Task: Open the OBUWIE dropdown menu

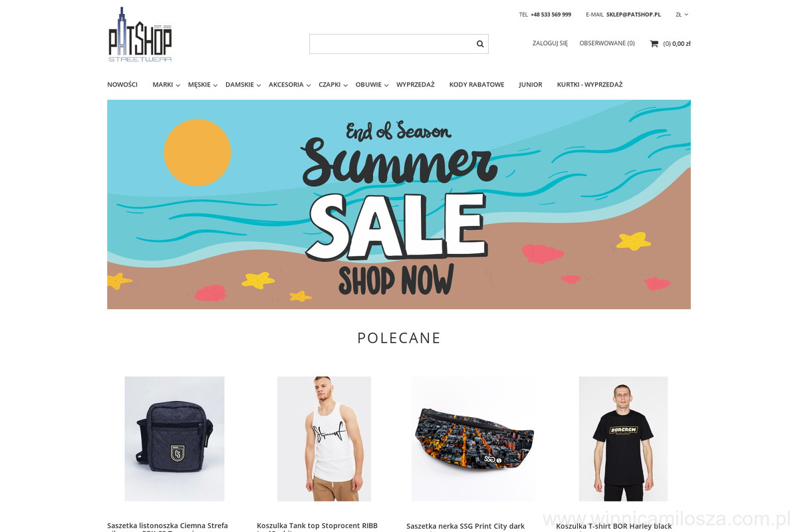Action: click(x=372, y=84)
